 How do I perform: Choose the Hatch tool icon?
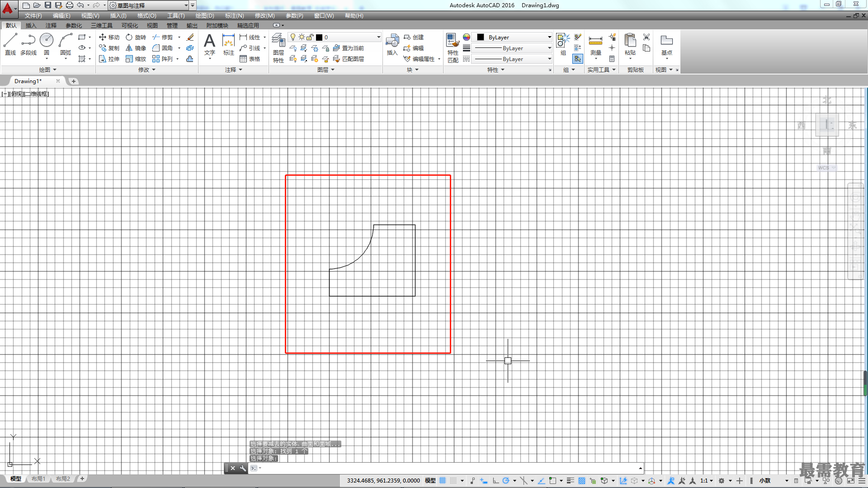point(82,59)
